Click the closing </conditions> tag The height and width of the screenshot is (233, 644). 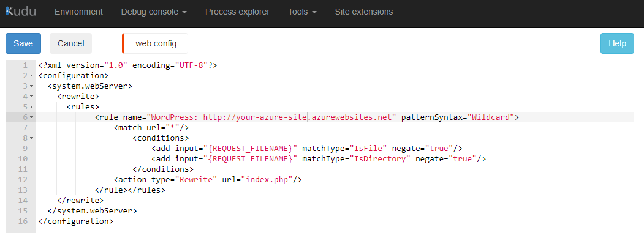[x=163, y=169]
